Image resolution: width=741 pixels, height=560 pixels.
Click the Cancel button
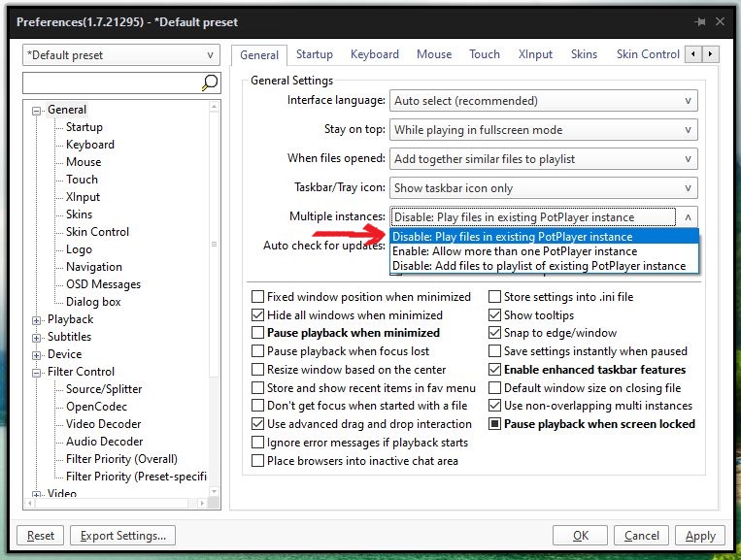(641, 536)
